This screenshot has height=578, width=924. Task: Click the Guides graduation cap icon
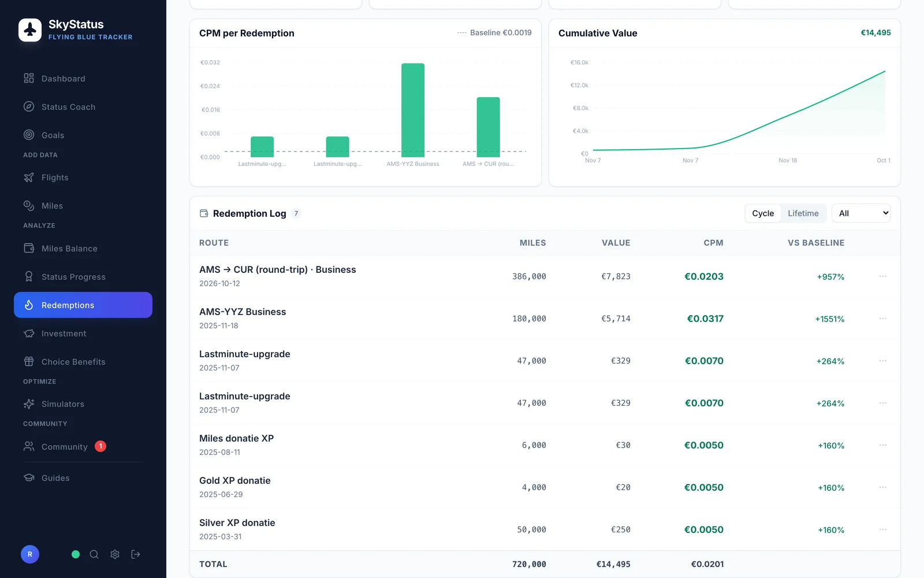point(29,478)
